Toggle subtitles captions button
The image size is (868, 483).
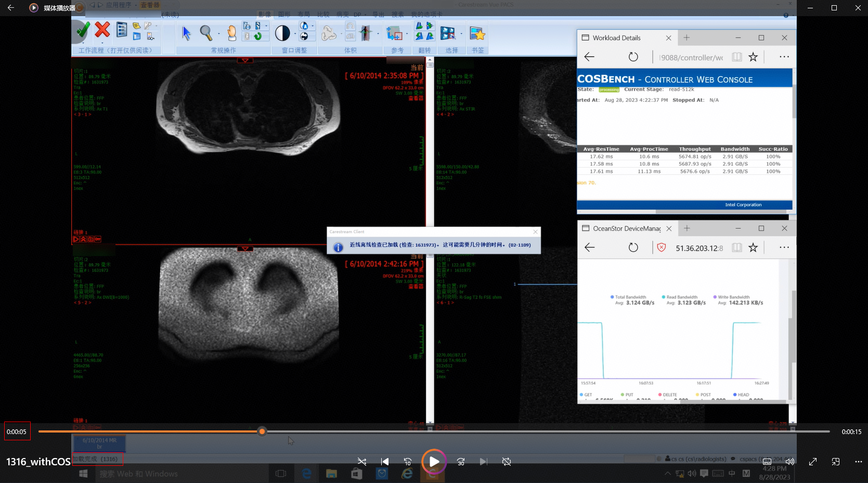pos(767,462)
